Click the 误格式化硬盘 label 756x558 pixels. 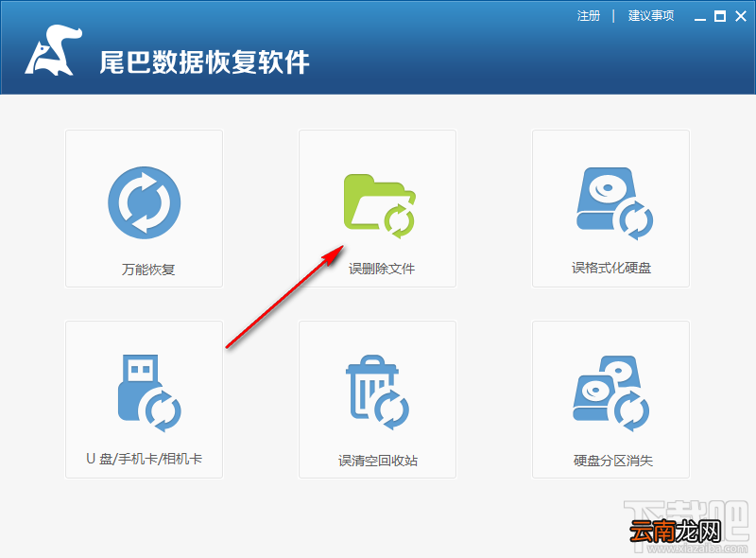point(611,268)
